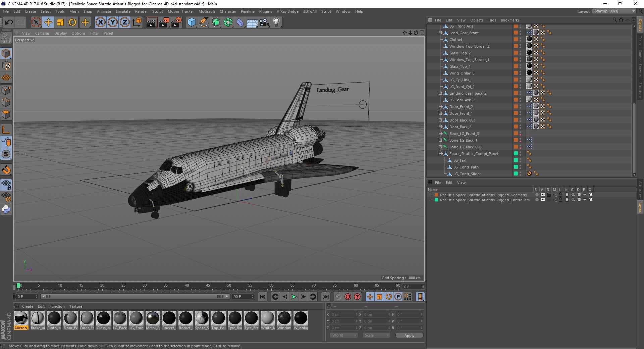The image size is (644, 349).
Task: Select the White_M material thumbnail
Action: click(x=268, y=318)
